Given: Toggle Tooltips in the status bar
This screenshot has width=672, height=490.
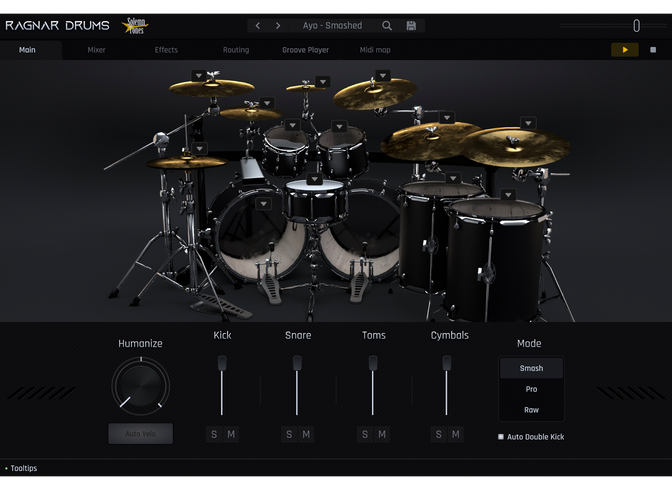Looking at the screenshot, I should 21,468.
